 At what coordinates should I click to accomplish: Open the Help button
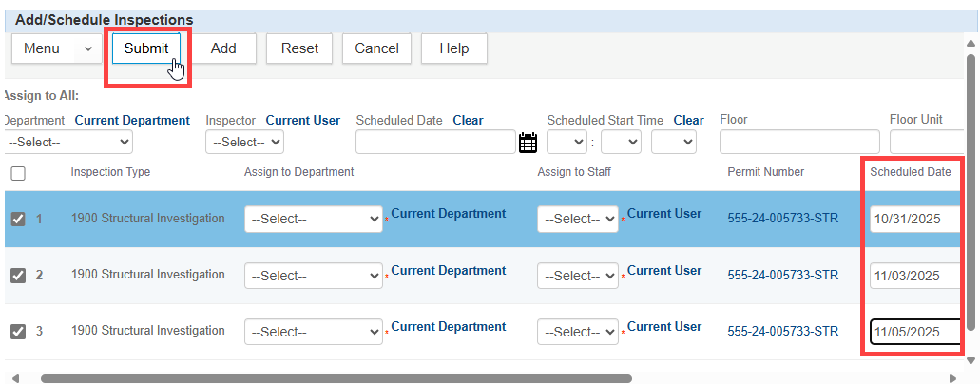[453, 48]
